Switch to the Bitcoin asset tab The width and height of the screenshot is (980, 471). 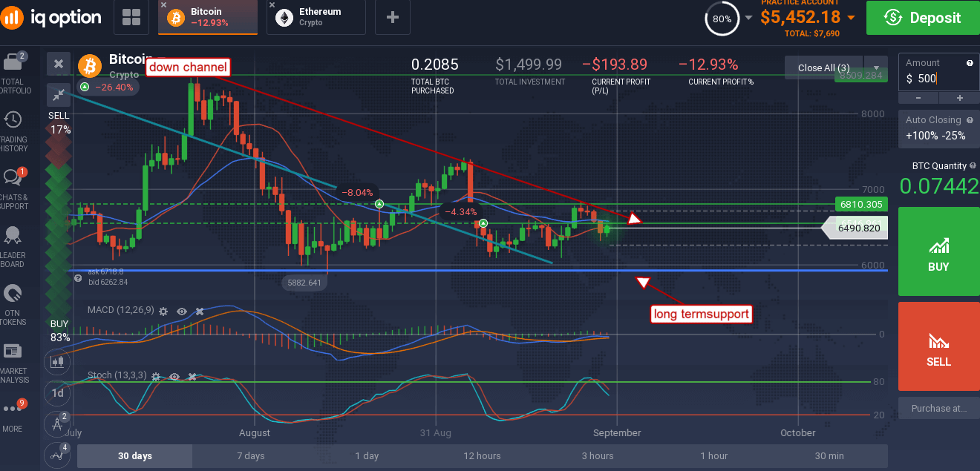tap(209, 18)
